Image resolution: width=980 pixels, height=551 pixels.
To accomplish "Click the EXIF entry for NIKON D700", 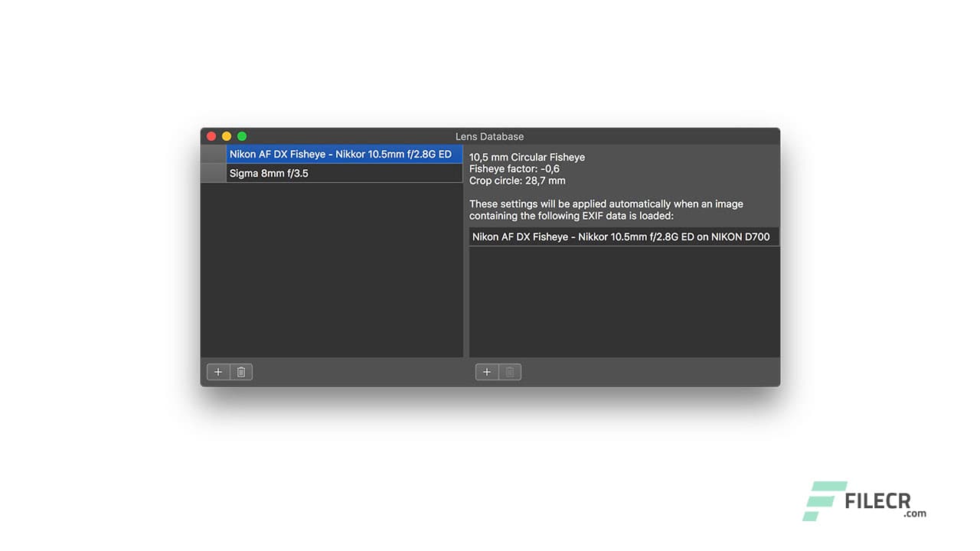I will 623,236.
